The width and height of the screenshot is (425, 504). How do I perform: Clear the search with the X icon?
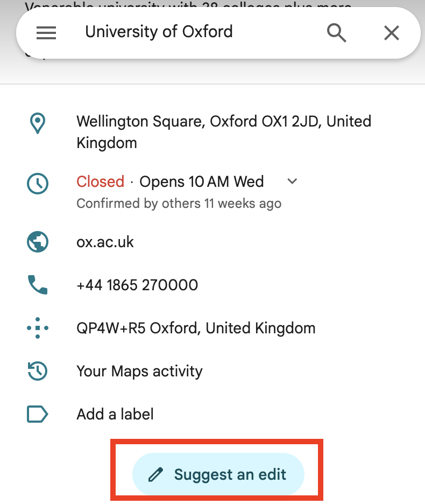(x=392, y=33)
